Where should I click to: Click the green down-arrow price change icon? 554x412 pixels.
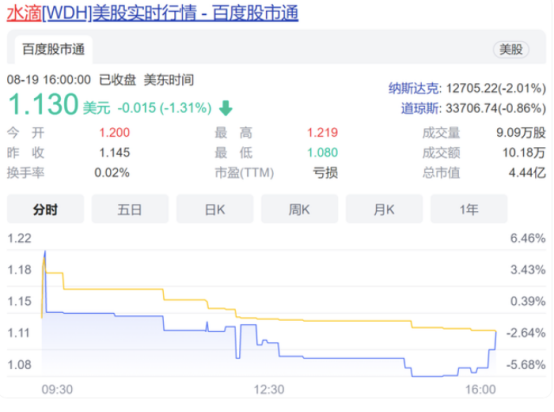[x=225, y=108]
